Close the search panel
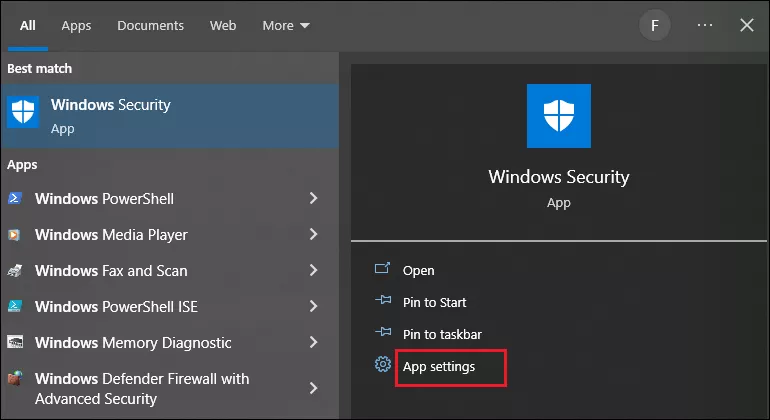 coord(747,25)
